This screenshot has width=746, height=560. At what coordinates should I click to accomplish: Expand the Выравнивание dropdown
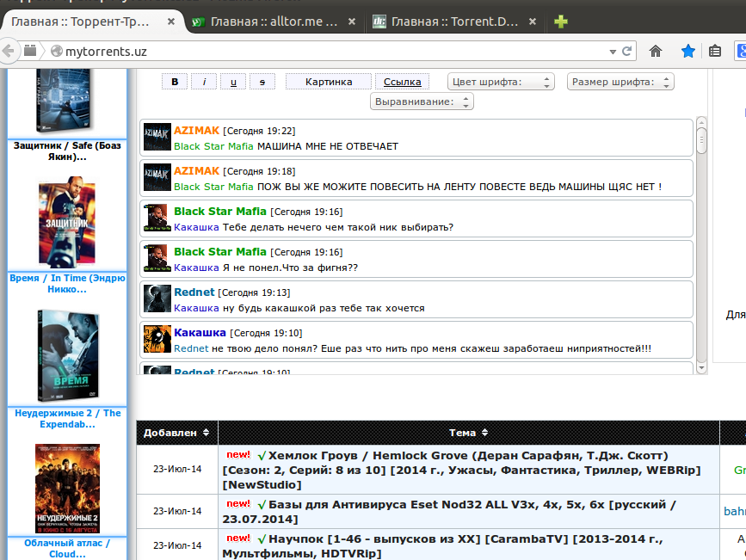click(422, 102)
